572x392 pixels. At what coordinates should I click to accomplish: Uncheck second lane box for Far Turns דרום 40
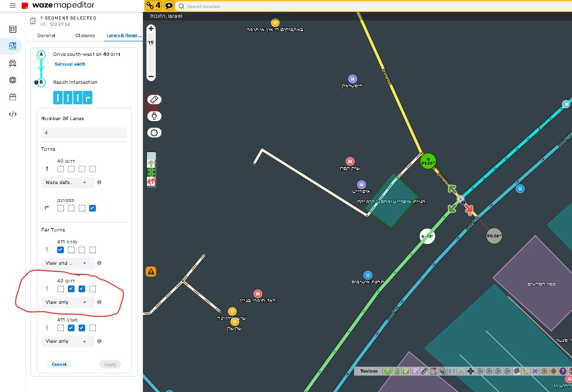pyautogui.click(x=71, y=289)
